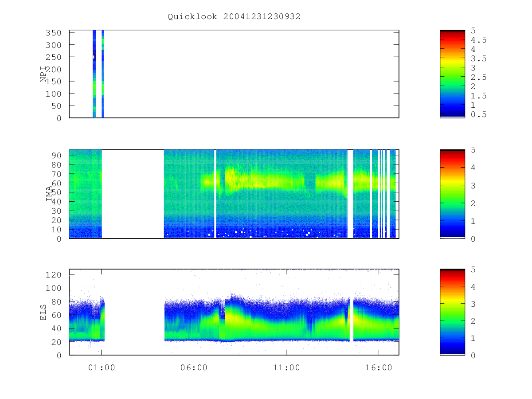Click the IMA panel color scale bar
This screenshot has height=399, width=532.
452,194
